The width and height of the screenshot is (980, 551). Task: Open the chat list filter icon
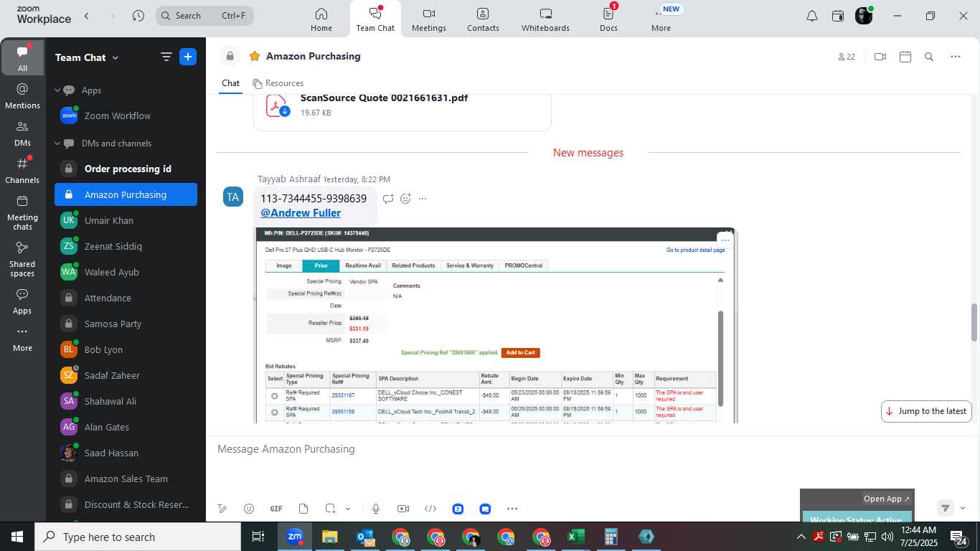(x=166, y=57)
